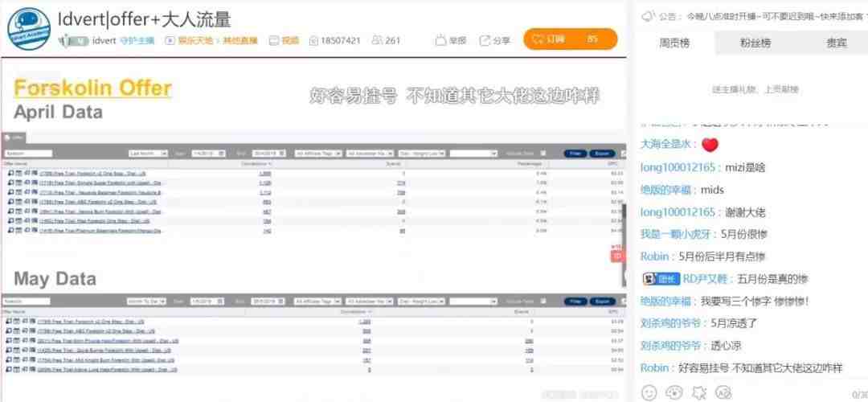
Task: Click the report (举报) icon
Action: click(x=441, y=40)
